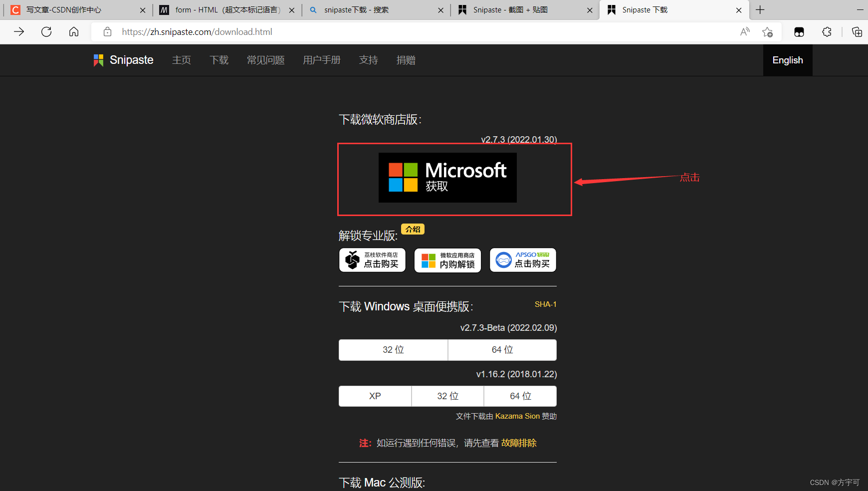Screen dimensions: 868x491
Task: Switch to the form - HTML tab
Action: [x=227, y=10]
